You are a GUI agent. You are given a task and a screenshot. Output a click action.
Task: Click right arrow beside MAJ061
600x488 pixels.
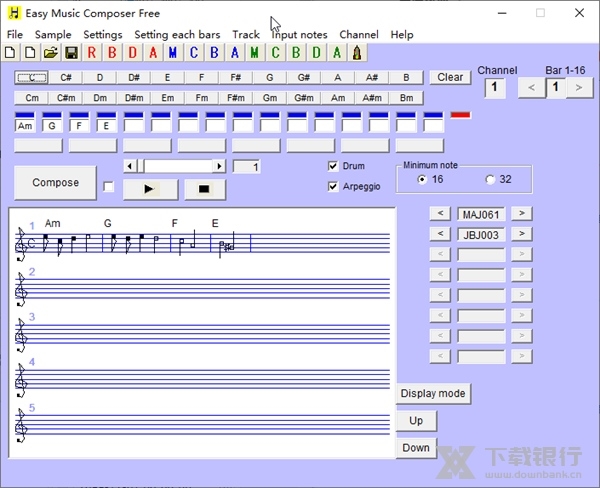coord(522,213)
